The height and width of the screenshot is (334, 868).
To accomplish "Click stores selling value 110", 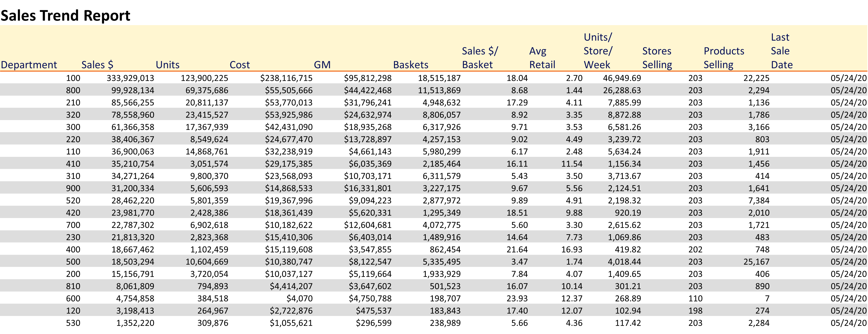I will click(695, 299).
